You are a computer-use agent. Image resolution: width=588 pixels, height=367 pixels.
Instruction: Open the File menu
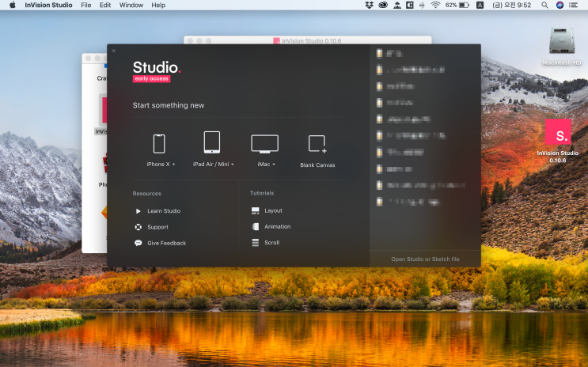coord(85,5)
